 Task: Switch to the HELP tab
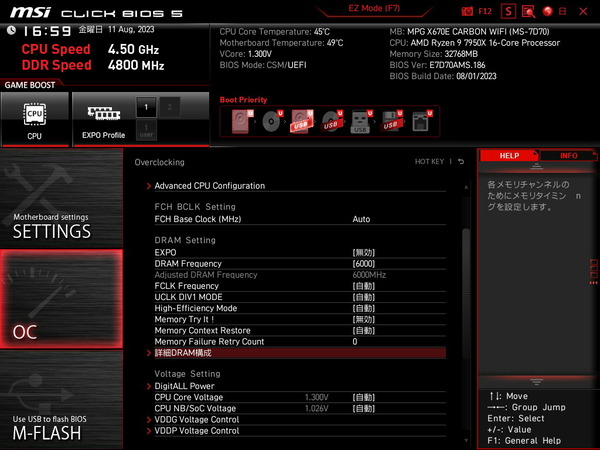click(509, 156)
